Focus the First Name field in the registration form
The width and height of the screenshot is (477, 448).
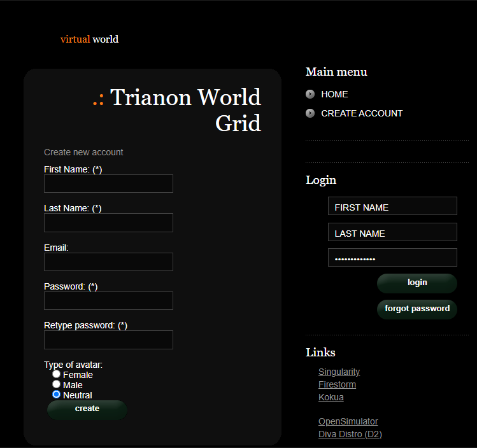[x=109, y=183]
